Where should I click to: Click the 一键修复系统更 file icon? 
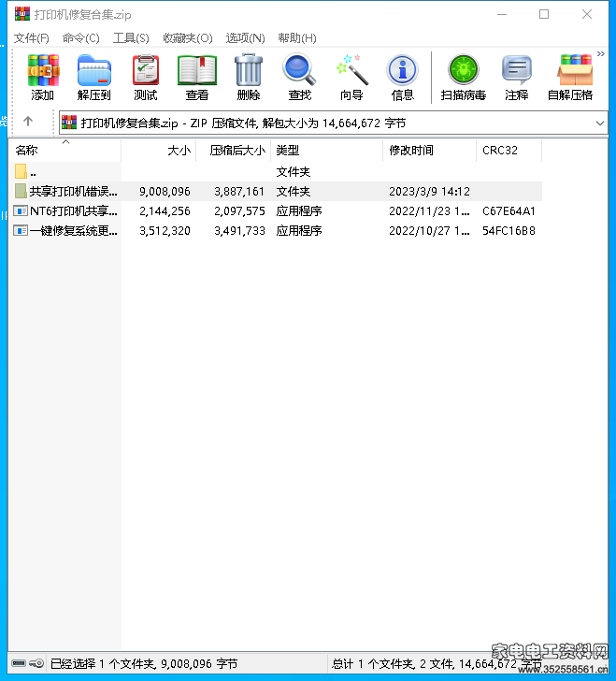click(21, 231)
